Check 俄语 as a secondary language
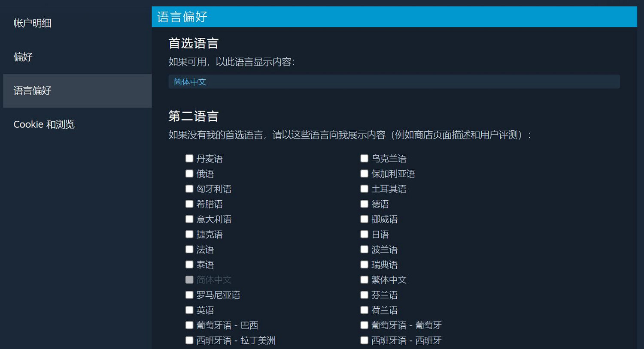 pyautogui.click(x=189, y=173)
